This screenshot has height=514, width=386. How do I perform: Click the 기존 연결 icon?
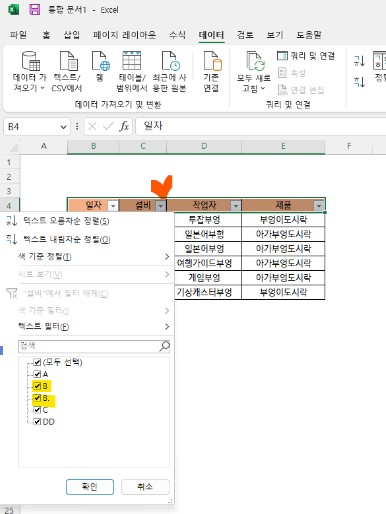(212, 61)
